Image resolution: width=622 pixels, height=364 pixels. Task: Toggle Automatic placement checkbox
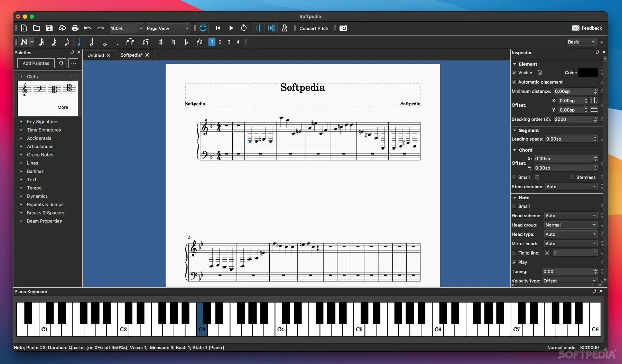(514, 82)
